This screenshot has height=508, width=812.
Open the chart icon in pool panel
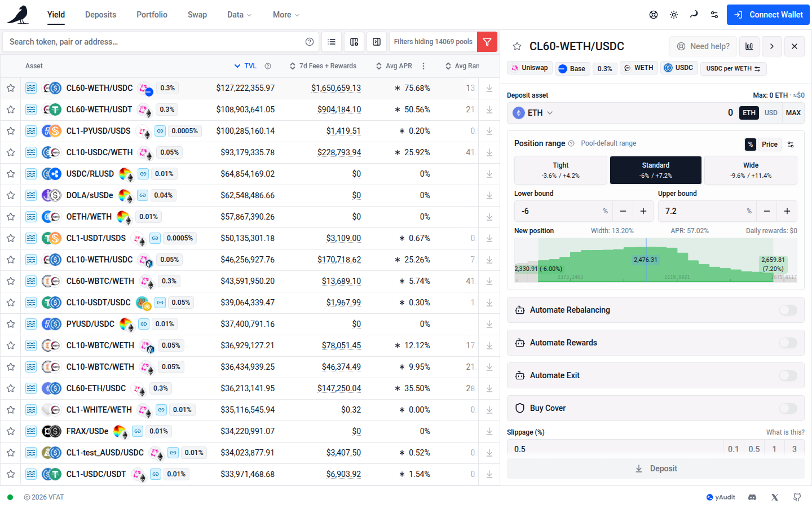[x=749, y=46]
